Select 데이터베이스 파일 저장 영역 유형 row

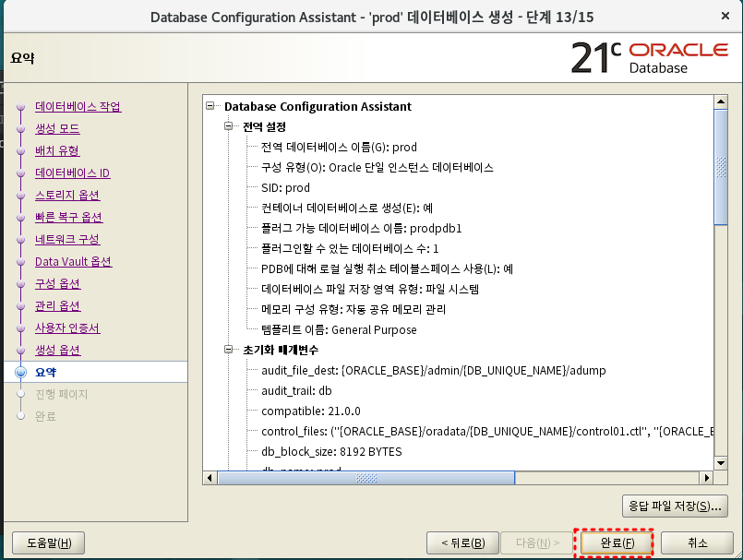click(x=370, y=289)
